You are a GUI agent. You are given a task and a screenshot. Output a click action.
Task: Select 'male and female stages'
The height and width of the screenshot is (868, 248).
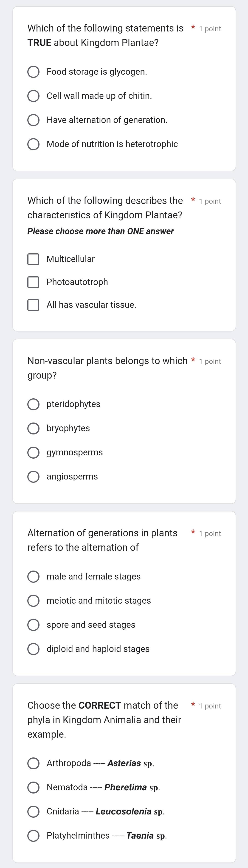click(33, 577)
